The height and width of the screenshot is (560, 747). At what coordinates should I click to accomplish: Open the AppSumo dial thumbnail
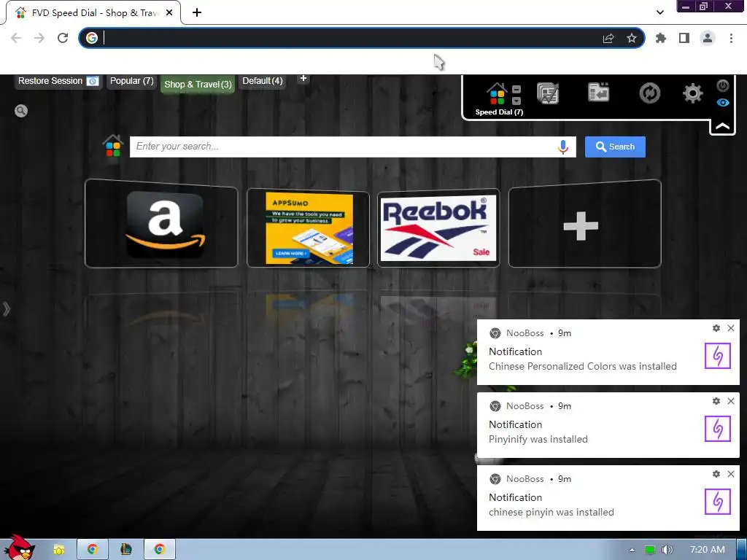tap(309, 227)
